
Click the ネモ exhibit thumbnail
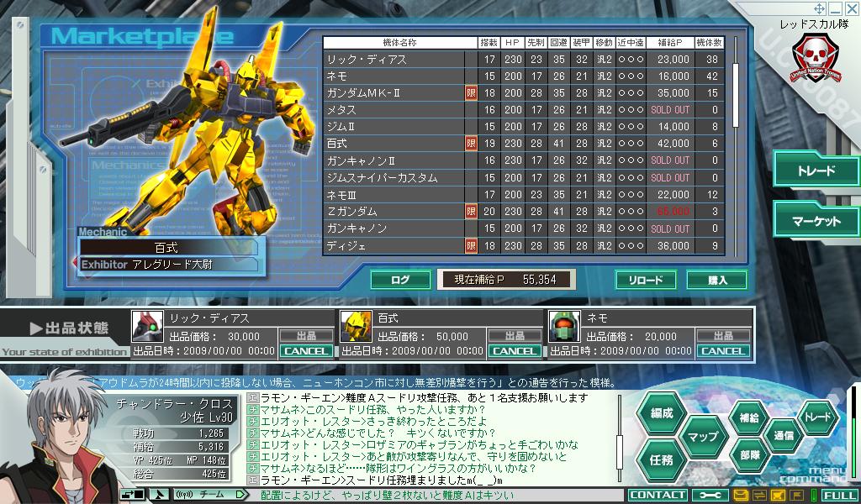coord(565,326)
